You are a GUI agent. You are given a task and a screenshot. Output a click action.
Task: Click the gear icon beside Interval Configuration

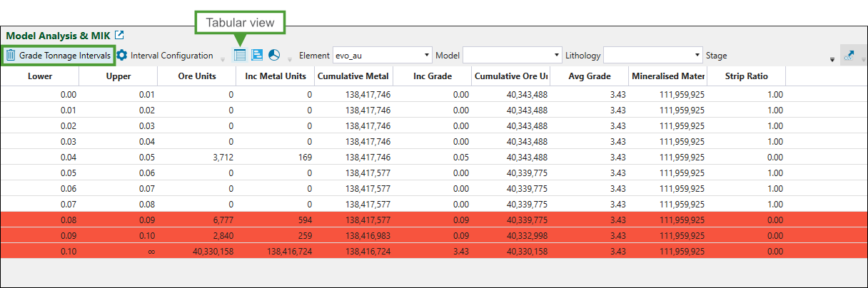tap(122, 55)
